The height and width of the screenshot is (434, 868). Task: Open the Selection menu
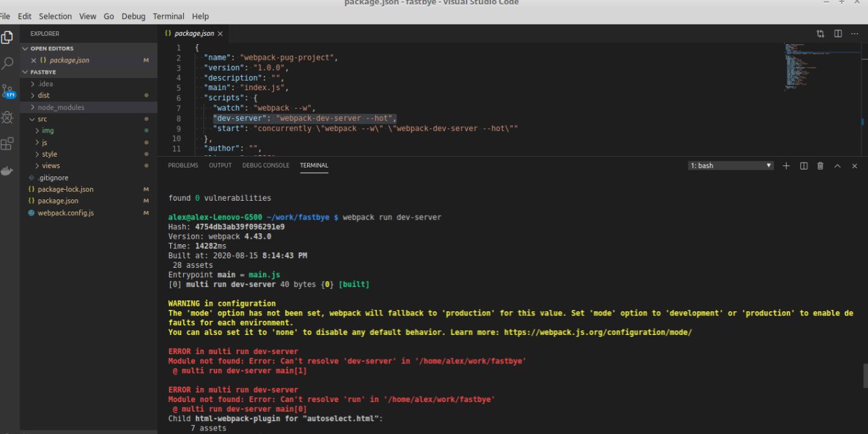[x=55, y=16]
